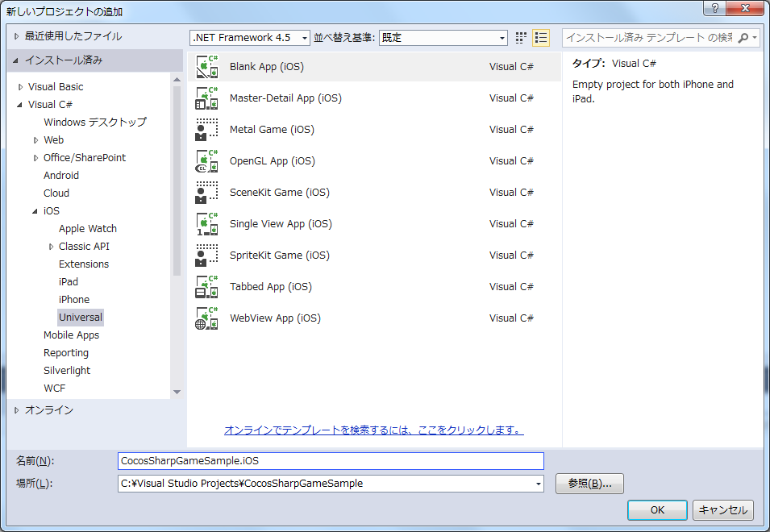This screenshot has height=532, width=770.
Task: Select the Master-Detail App (iOS) template icon
Action: pos(206,98)
